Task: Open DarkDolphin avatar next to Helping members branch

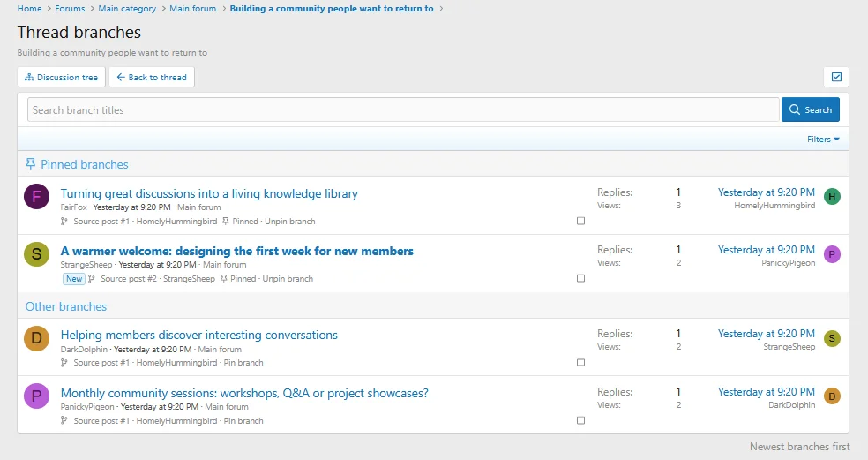Action: 36,339
